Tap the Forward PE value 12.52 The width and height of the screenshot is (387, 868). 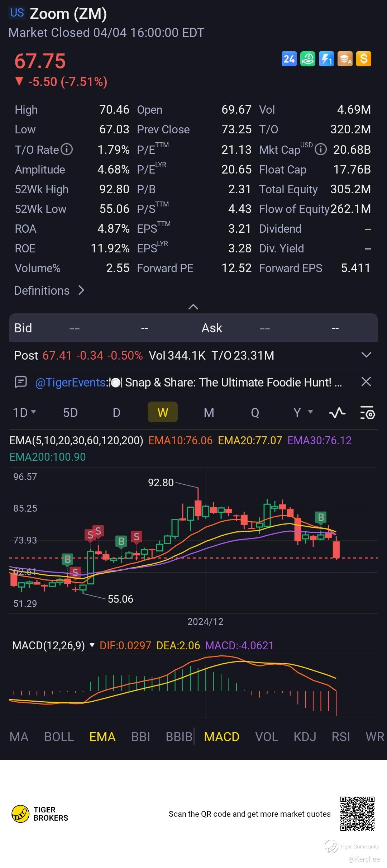236,268
